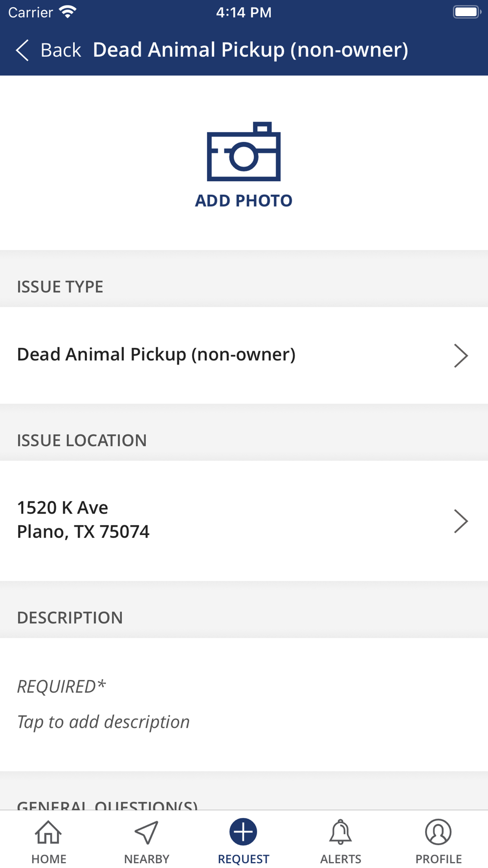The image size is (488, 868).
Task: Tap the NEARBY tab label
Action: pyautogui.click(x=146, y=859)
